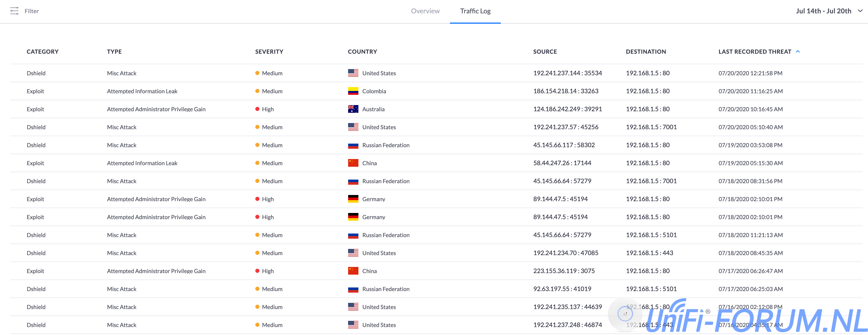Click the Filter text label
Screen dimensions: 868x335
click(x=32, y=11)
